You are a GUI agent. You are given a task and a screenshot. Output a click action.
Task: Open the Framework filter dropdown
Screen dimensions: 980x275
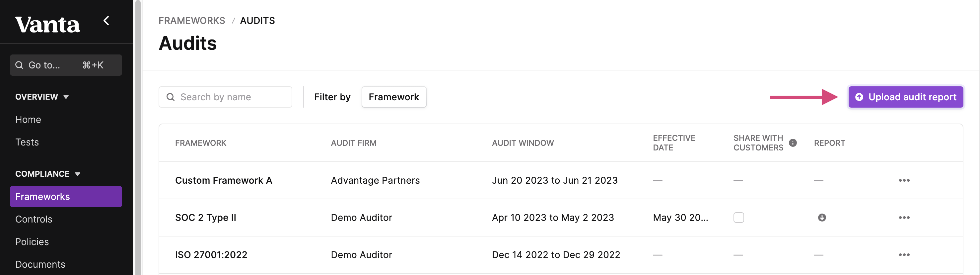pos(394,97)
